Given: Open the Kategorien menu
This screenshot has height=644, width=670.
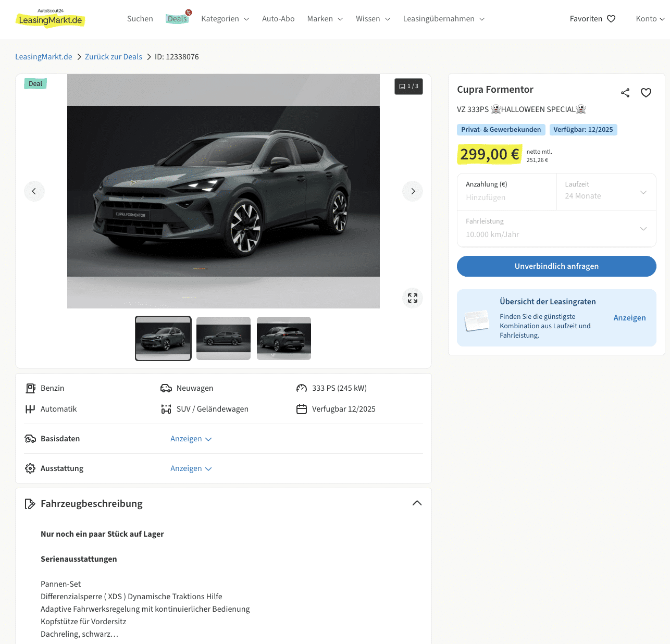Looking at the screenshot, I should (225, 19).
